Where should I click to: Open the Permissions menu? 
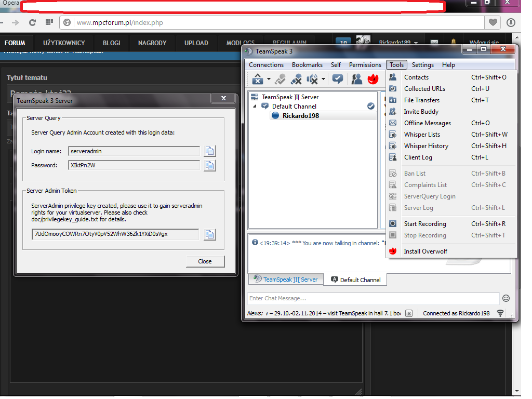tap(365, 65)
